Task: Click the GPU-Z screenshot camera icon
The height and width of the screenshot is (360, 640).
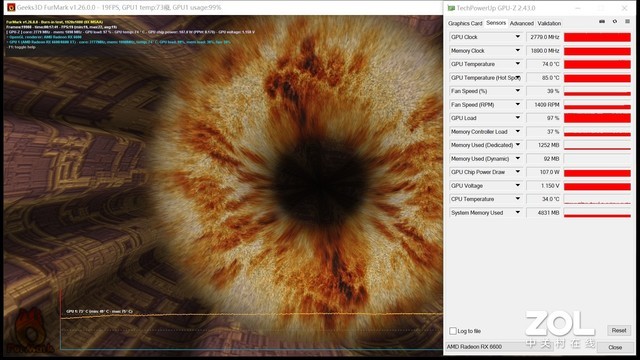Action: tap(602, 22)
